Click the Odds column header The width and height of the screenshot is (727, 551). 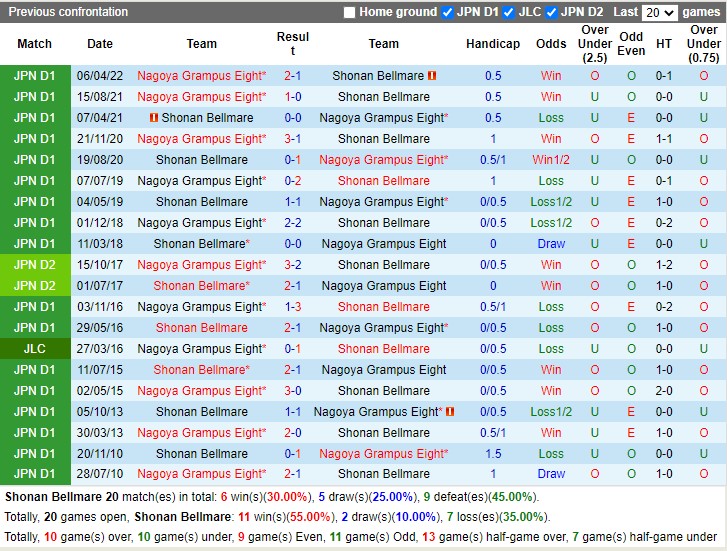tap(551, 44)
